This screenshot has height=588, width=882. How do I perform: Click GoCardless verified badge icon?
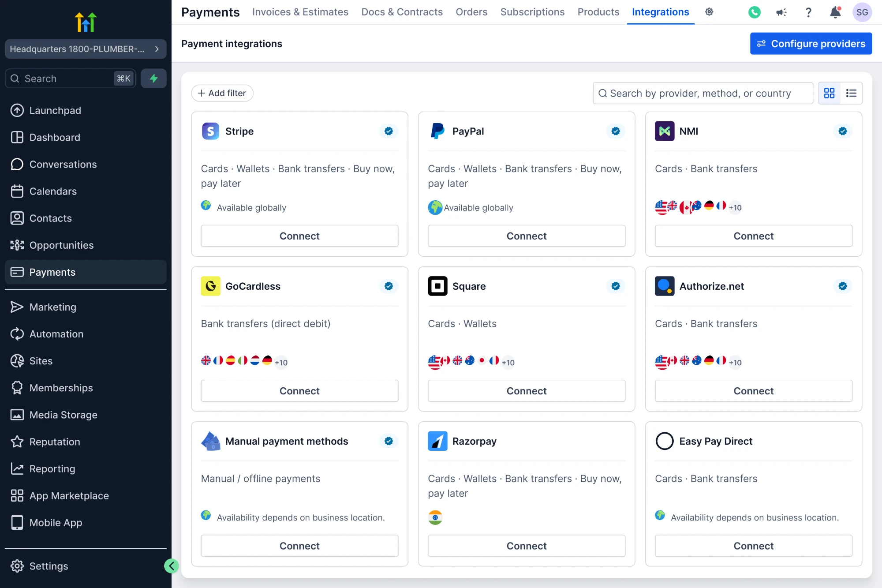pyautogui.click(x=389, y=286)
